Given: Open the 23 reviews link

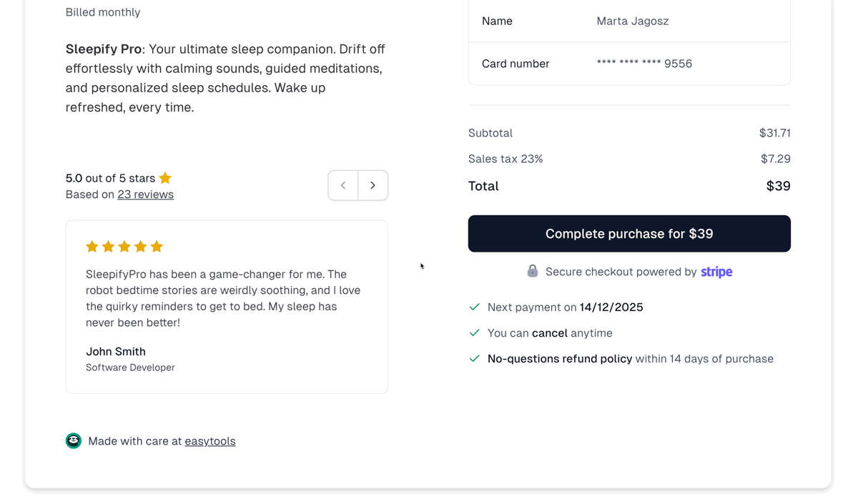Looking at the screenshot, I should 145,194.
